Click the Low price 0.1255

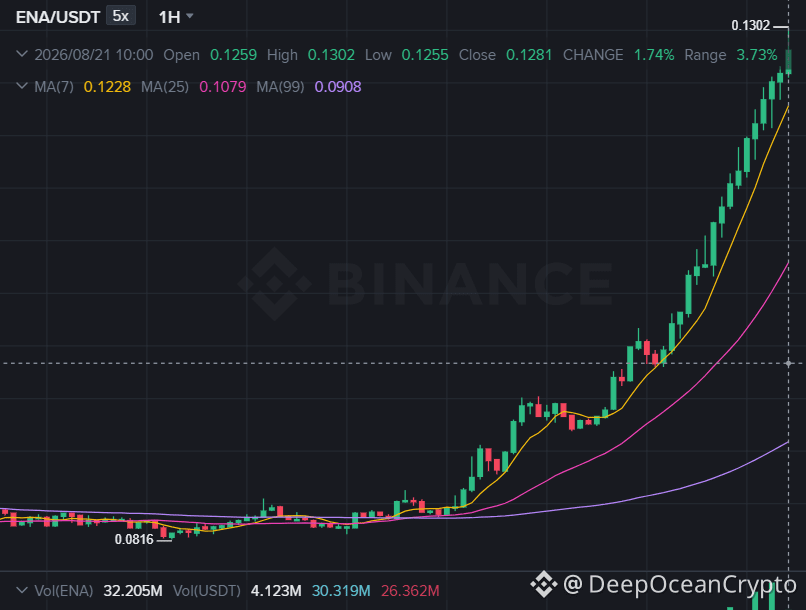click(x=425, y=55)
